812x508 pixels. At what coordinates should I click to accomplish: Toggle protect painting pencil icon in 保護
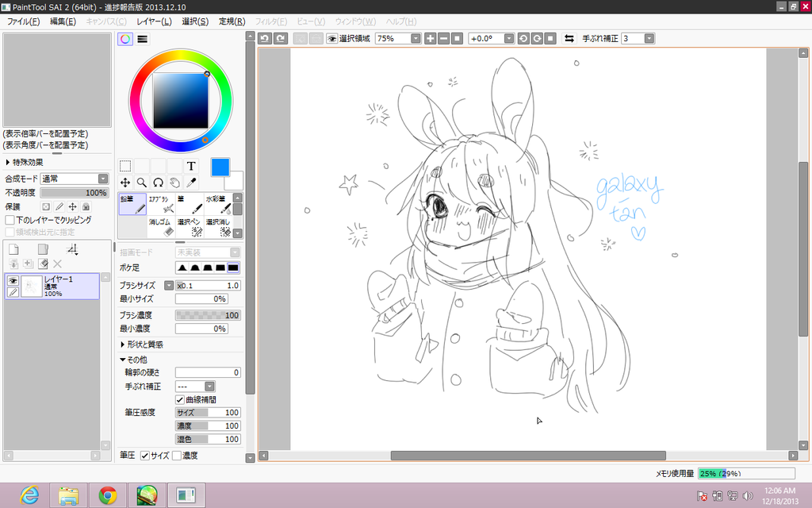pyautogui.click(x=59, y=206)
